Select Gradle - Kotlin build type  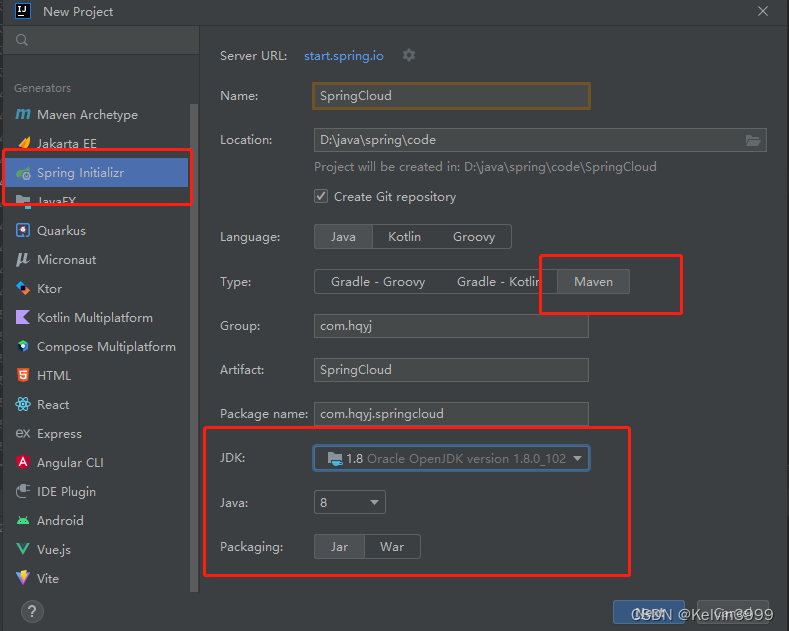coord(498,282)
